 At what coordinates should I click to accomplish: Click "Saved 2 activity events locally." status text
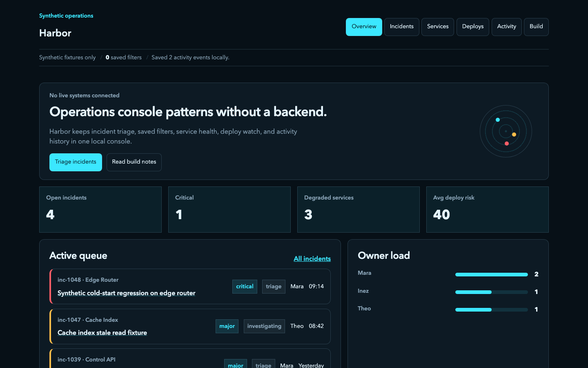pyautogui.click(x=190, y=58)
